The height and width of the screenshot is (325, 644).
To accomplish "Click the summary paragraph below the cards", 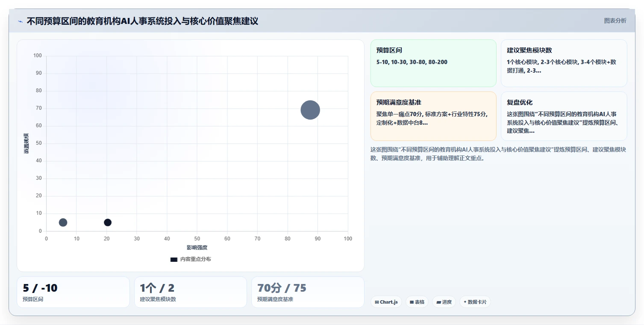I will coord(498,154).
